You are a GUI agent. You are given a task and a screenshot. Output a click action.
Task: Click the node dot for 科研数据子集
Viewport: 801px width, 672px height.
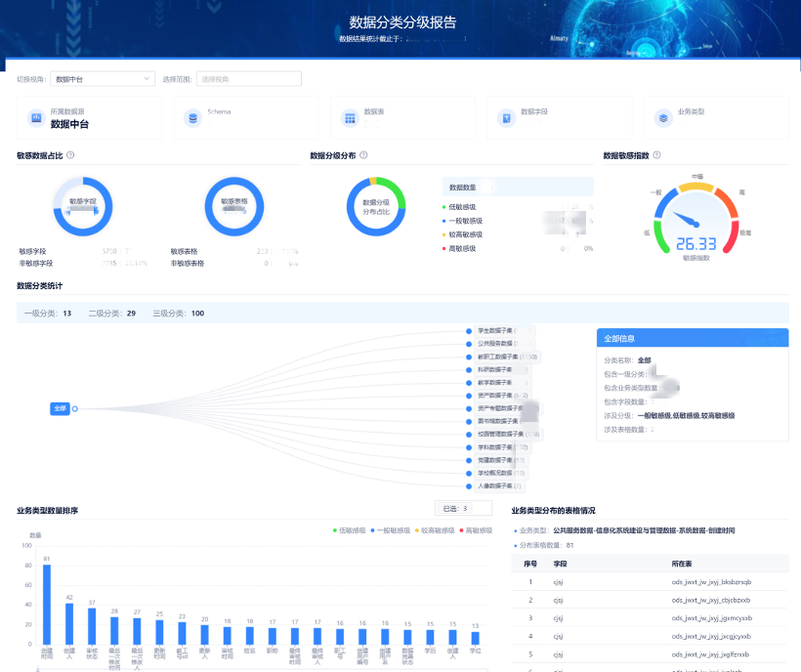pos(469,370)
